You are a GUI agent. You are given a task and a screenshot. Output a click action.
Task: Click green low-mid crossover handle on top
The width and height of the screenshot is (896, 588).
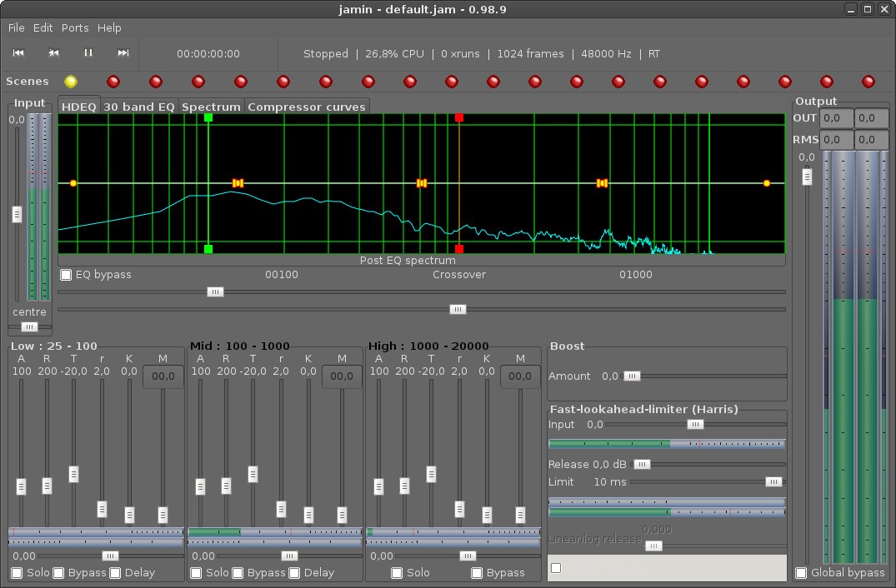click(208, 117)
